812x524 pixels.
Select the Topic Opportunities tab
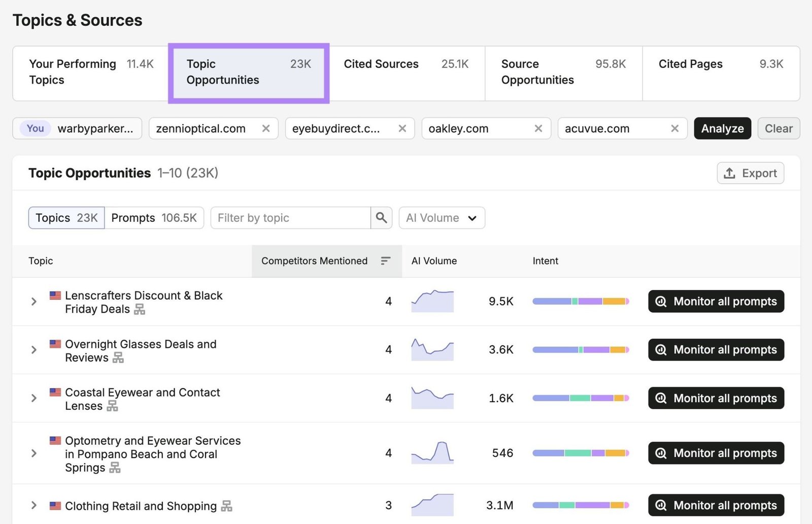point(249,73)
